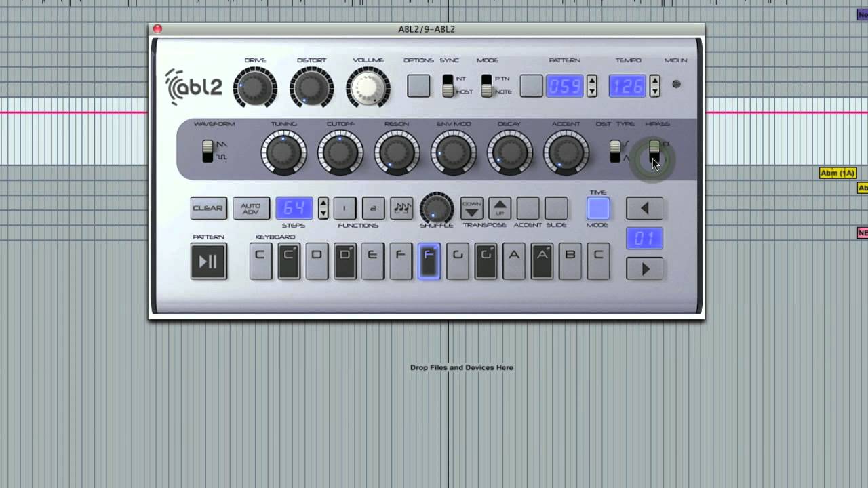Screen dimensions: 868x488
Task: Click the Reson knob
Action: (397, 152)
